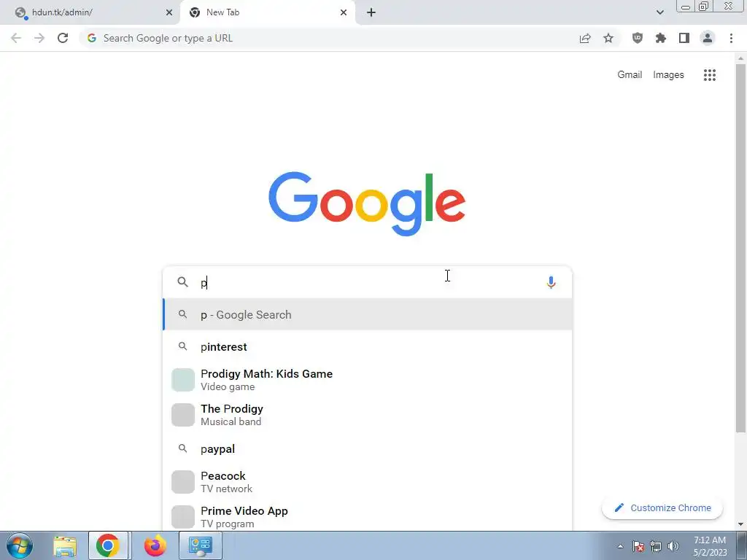Open a new tab with plus button
747x560 pixels.
(x=371, y=12)
